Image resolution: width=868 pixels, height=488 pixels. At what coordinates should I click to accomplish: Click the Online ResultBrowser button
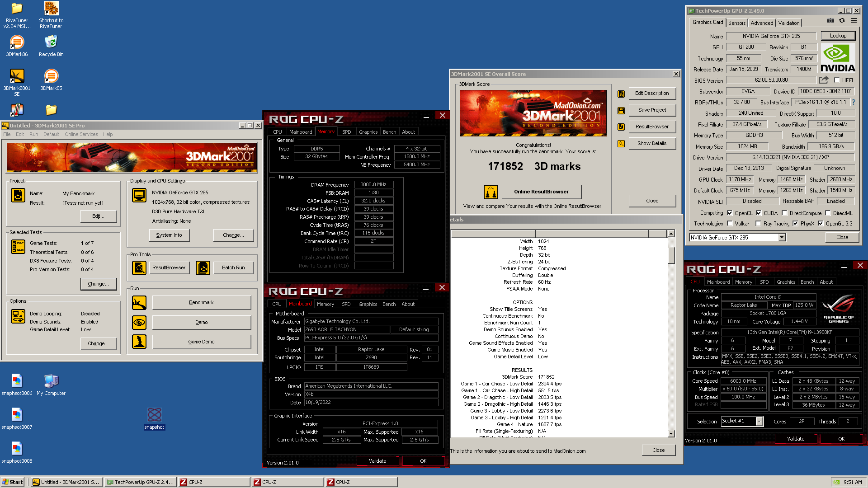coord(541,192)
